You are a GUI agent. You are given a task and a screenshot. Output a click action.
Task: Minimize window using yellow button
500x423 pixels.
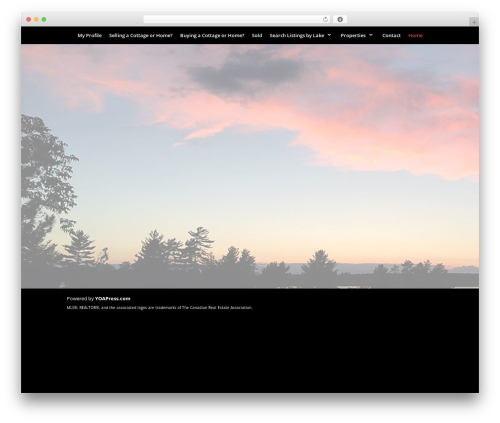tap(36, 20)
